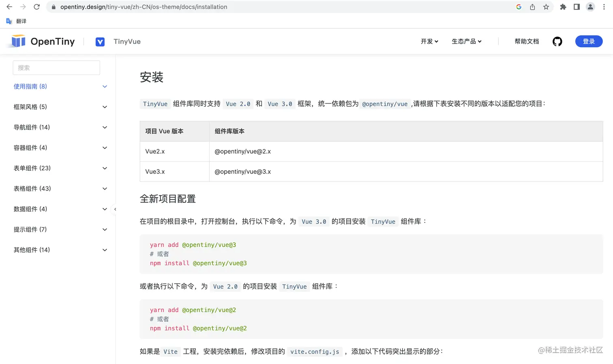Click the 登录 button
Image resolution: width=613 pixels, height=364 pixels.
(589, 41)
